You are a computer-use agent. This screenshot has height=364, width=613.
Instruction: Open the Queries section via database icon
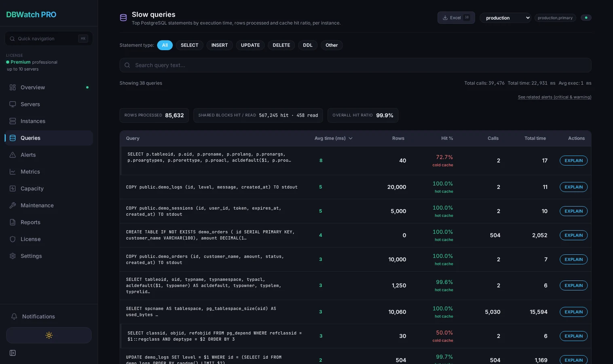click(13, 138)
